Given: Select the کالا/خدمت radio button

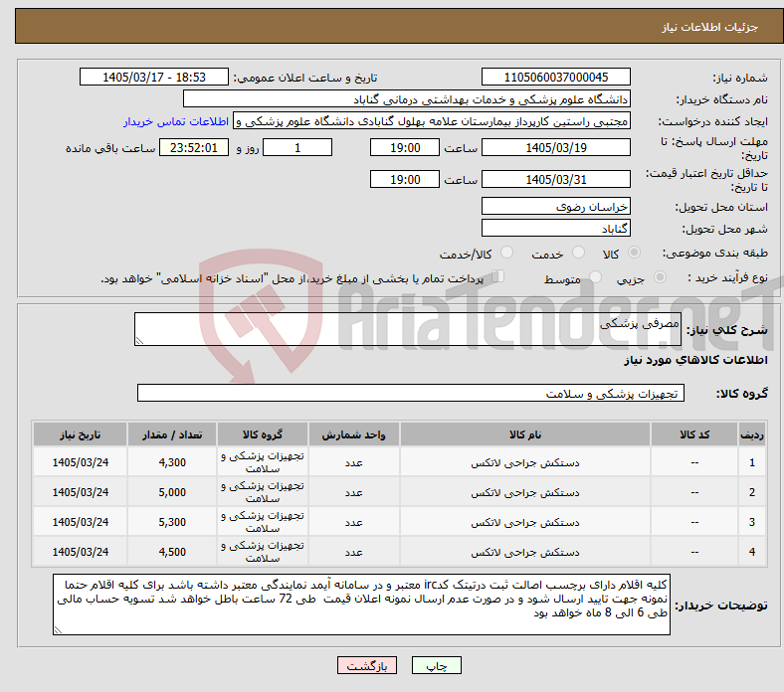Looking at the screenshot, I should click(507, 253).
